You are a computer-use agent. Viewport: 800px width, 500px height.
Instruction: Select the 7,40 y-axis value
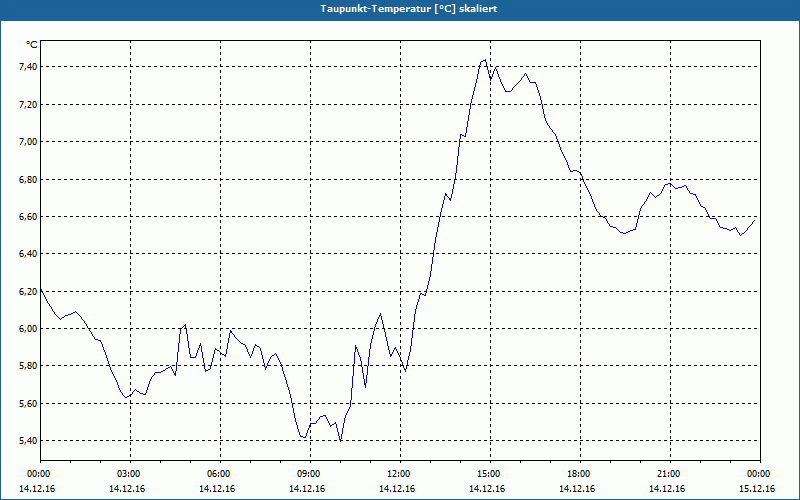(28, 67)
